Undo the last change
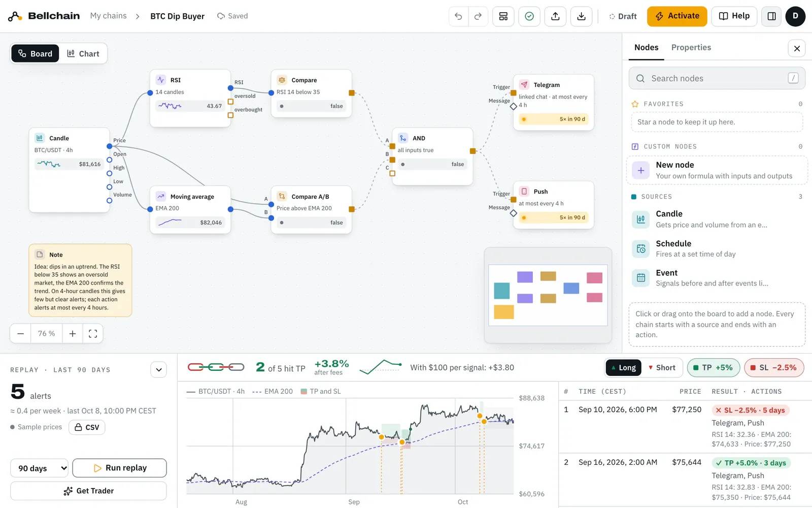The image size is (812, 508). (x=458, y=16)
